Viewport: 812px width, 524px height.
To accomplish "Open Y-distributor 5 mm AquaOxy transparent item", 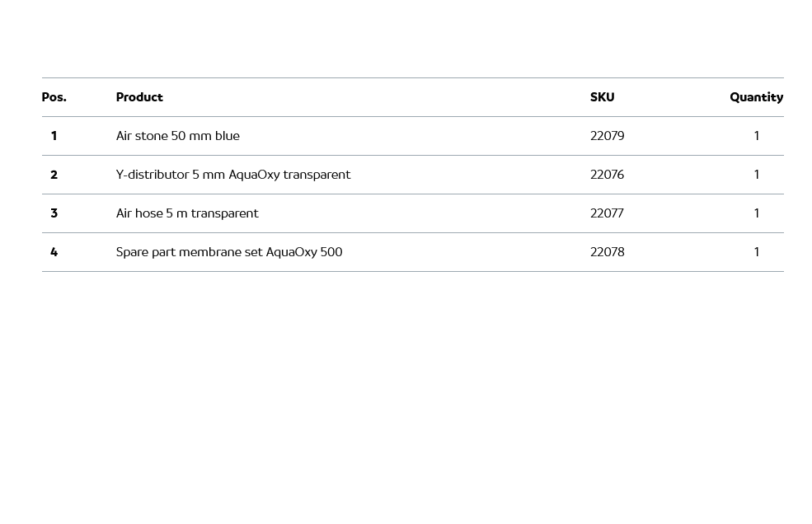I will coord(232,175).
